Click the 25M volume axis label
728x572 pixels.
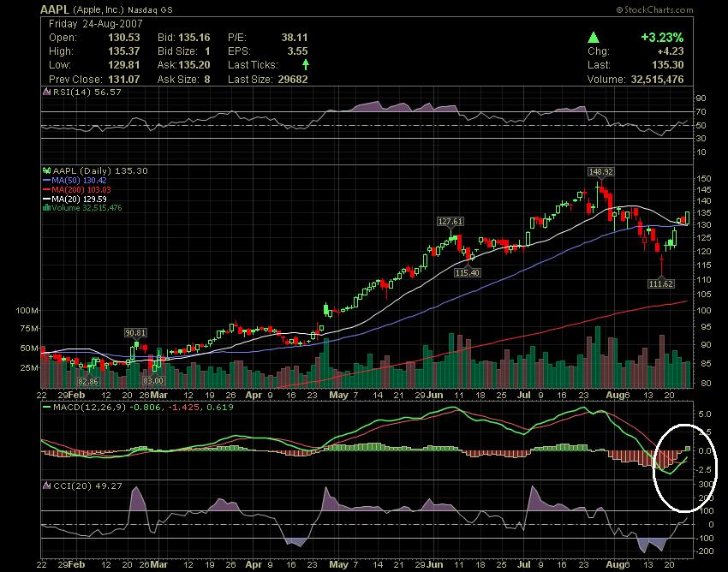coord(29,367)
